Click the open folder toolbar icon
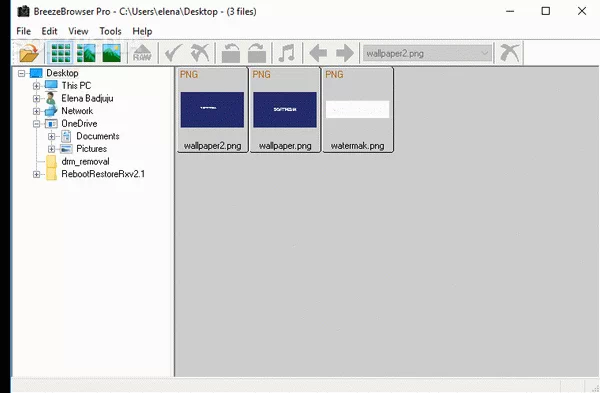 coord(29,53)
